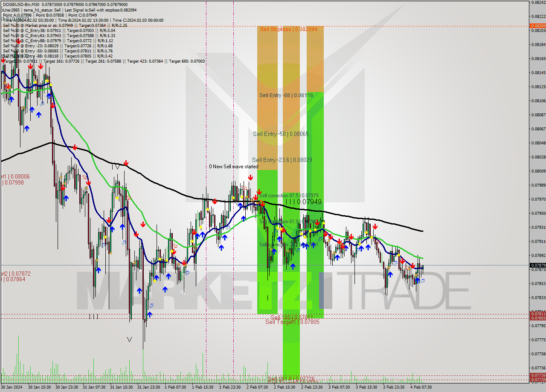Click the '1 Feb 07:30' time axis label
Image resolution: width=546 pixels, height=392 pixels.
click(175, 387)
